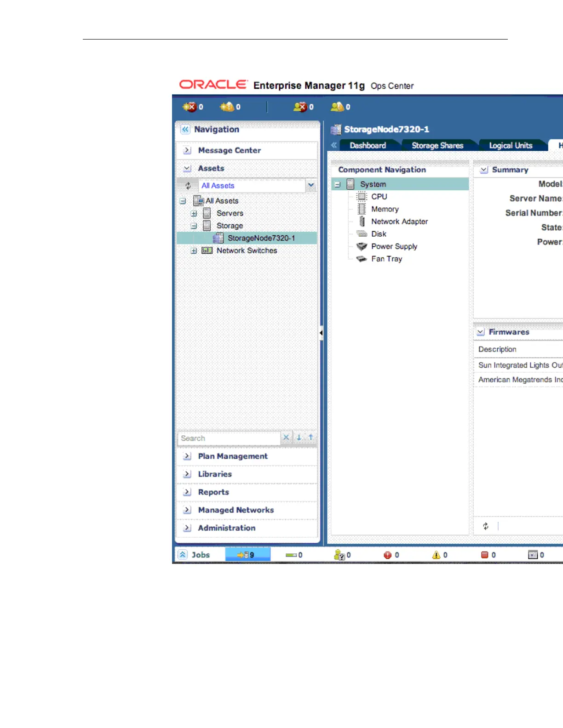563x728 pixels.
Task: Click the assets refresh icon
Action: [x=188, y=186]
